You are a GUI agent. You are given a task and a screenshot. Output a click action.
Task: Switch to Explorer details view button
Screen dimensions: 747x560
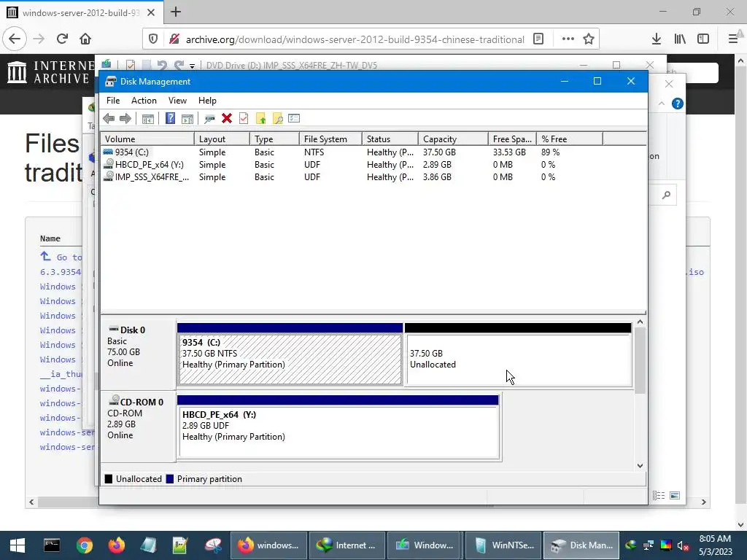[x=659, y=496]
